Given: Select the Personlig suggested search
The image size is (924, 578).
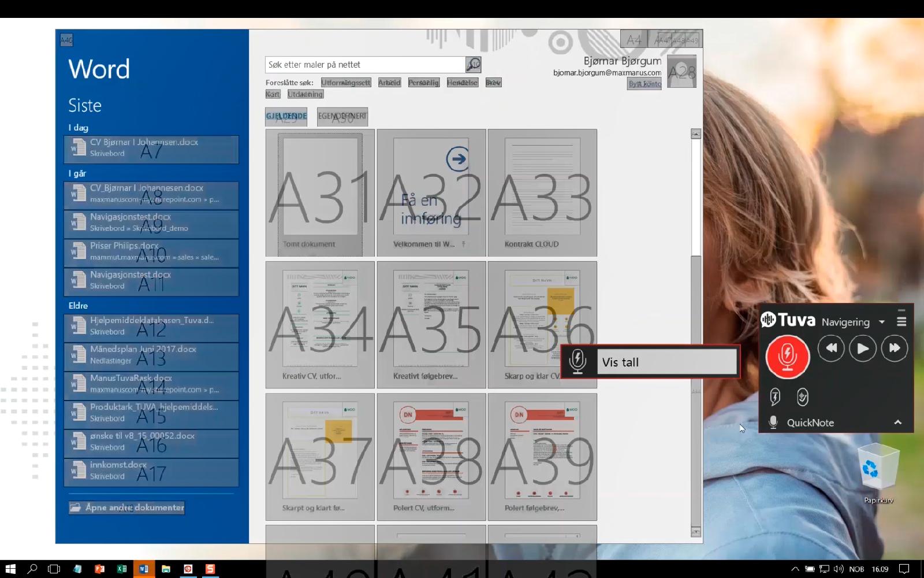Looking at the screenshot, I should [424, 83].
